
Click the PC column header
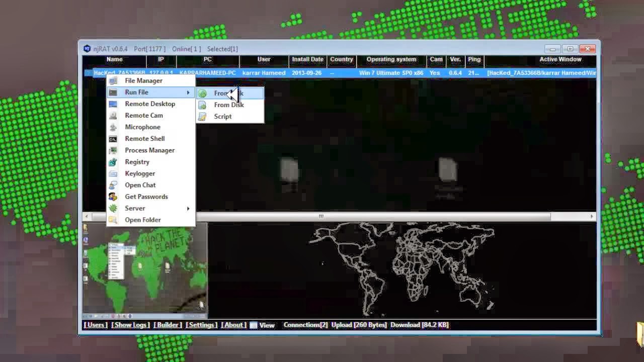[207, 59]
